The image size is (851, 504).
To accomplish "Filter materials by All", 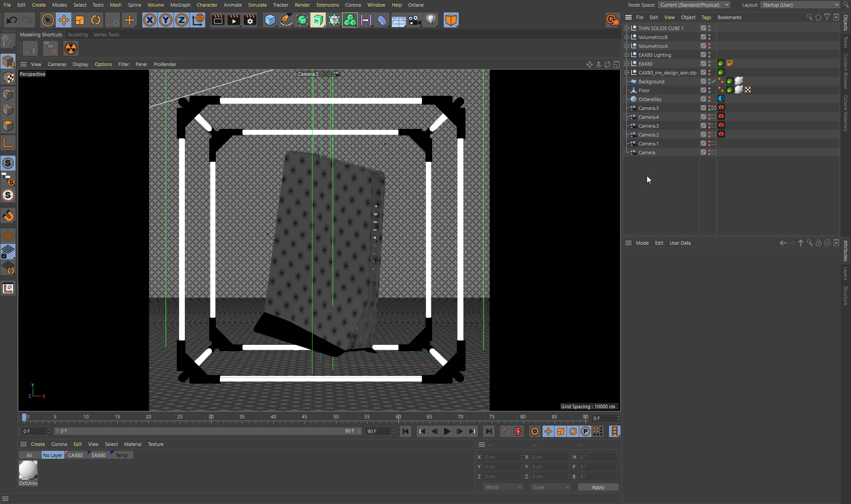I will [29, 455].
